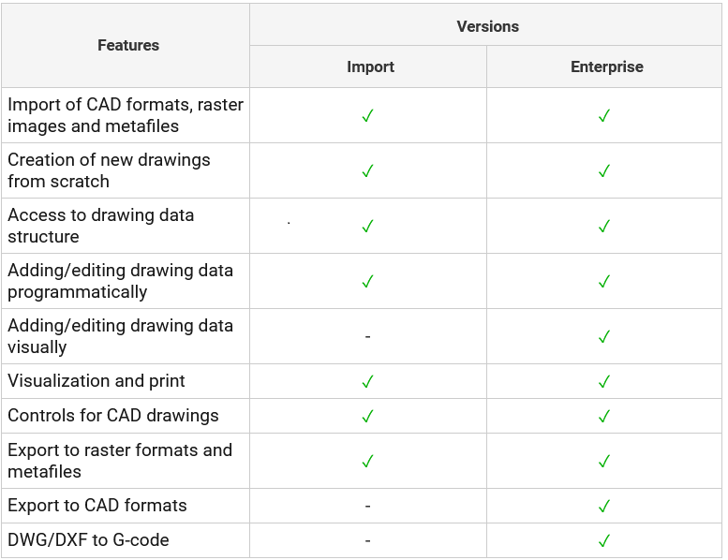728x560 pixels.
Task: Click the Import checkmark for CAD formats import
Action: click(x=368, y=116)
